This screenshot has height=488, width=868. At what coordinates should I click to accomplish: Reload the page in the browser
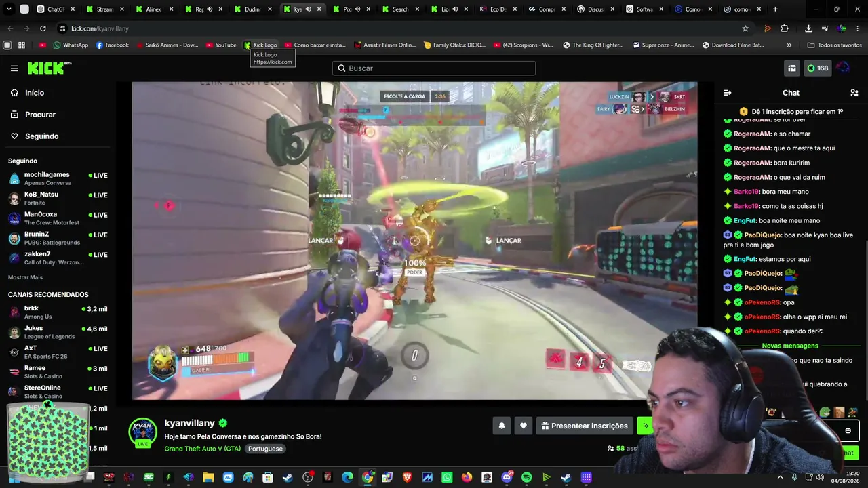coord(43,28)
